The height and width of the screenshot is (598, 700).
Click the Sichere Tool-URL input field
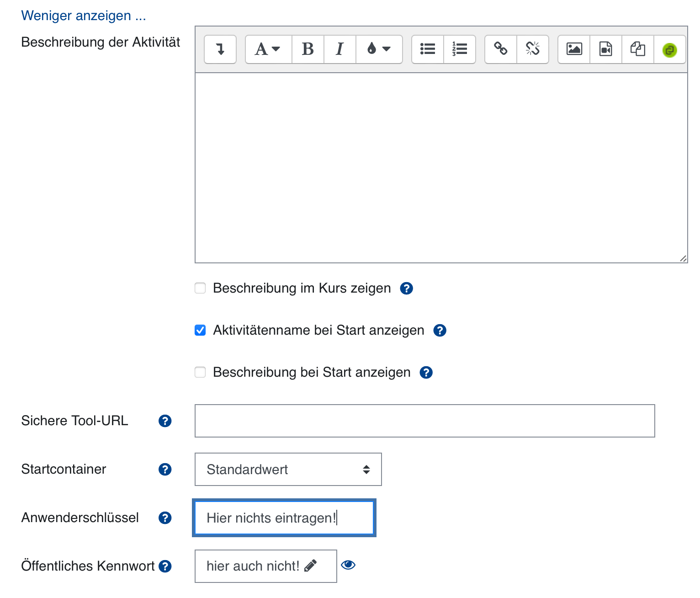425,421
